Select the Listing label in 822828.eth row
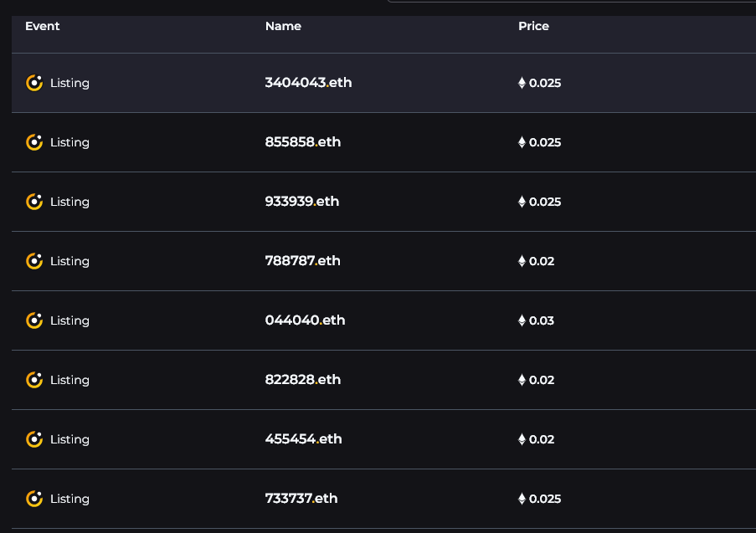Image resolution: width=756 pixels, height=533 pixels. (70, 380)
